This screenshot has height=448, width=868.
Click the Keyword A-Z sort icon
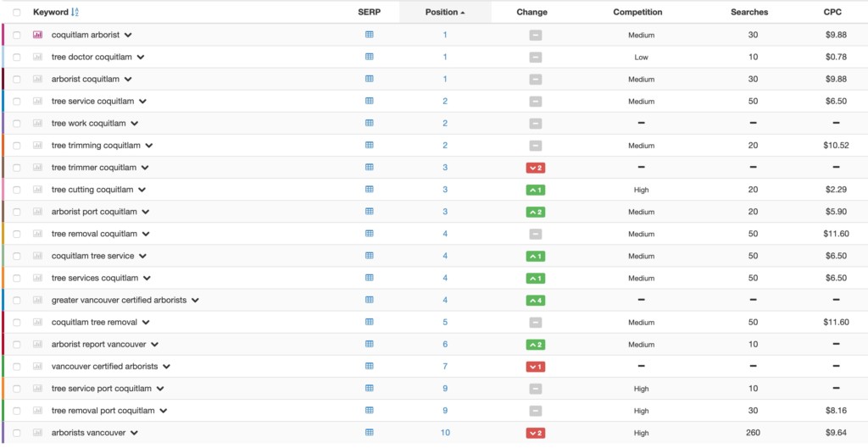(75, 12)
